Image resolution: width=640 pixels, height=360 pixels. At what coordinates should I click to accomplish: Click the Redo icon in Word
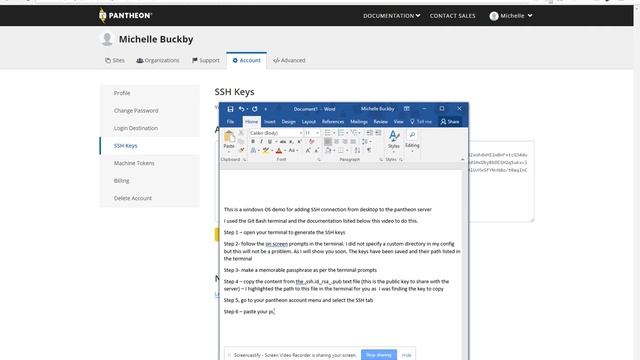(255, 109)
